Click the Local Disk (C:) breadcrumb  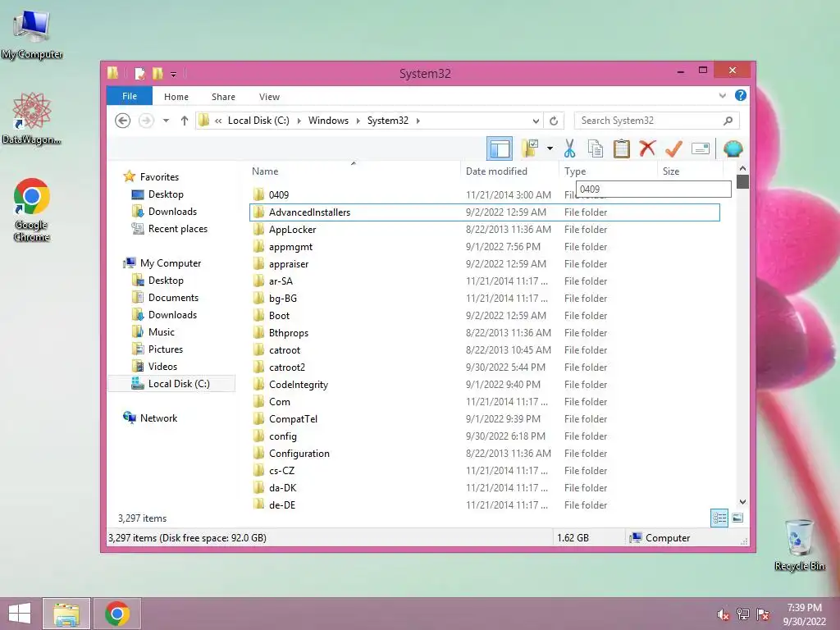[x=258, y=121]
